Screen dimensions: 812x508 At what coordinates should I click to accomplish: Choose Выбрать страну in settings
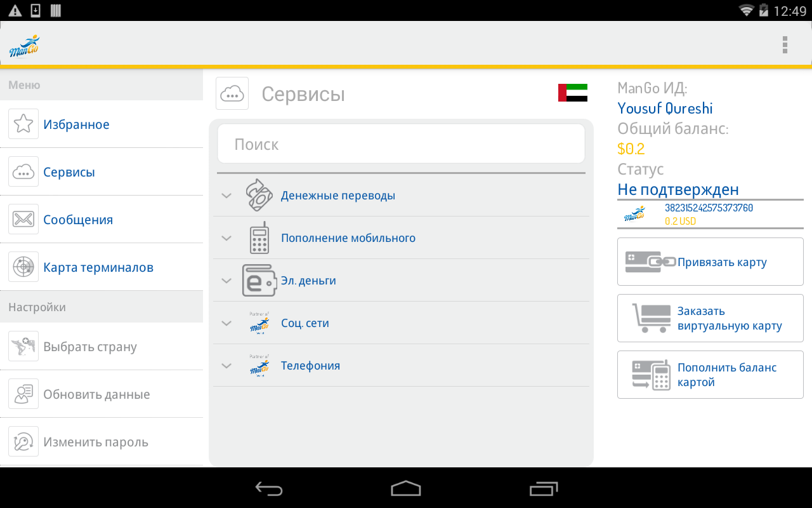(x=101, y=346)
